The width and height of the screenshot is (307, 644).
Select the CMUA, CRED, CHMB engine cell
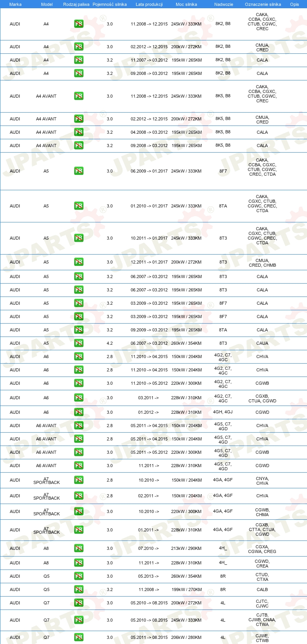pyautogui.click(x=262, y=263)
